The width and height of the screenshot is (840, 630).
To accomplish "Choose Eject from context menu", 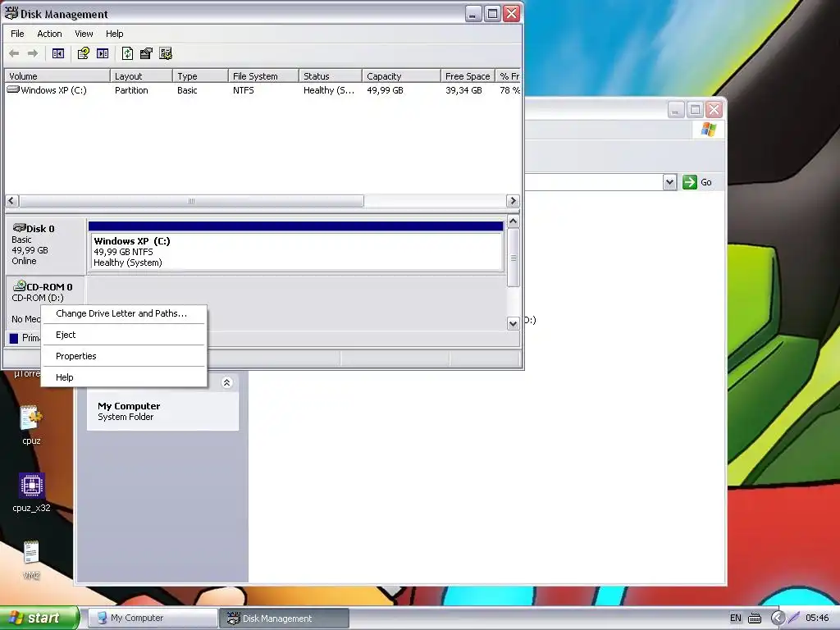I will coord(124,335).
